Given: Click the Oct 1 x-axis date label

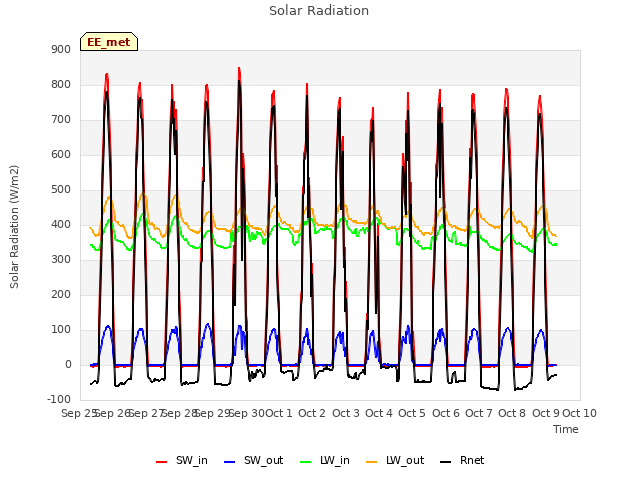Looking at the screenshot, I should pyautogui.click(x=279, y=413).
